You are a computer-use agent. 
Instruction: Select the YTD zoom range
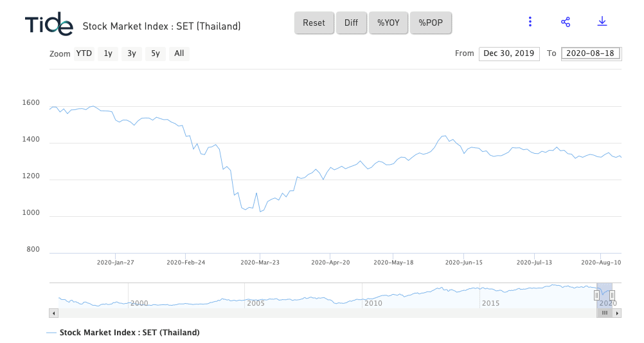coord(84,53)
